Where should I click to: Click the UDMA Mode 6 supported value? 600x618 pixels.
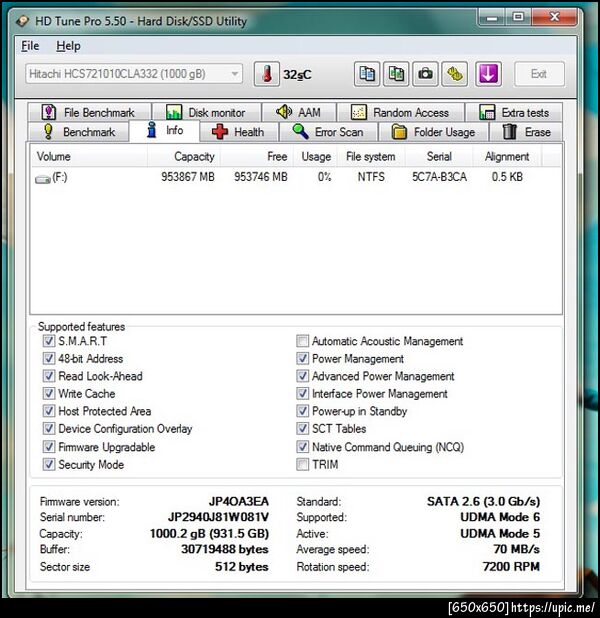coord(500,517)
